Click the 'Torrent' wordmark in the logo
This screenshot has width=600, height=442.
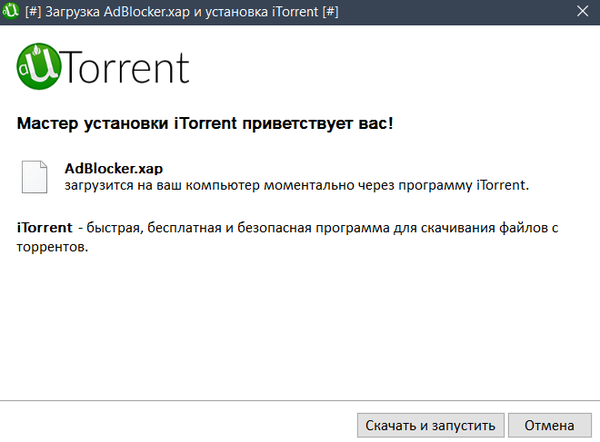coord(125,67)
